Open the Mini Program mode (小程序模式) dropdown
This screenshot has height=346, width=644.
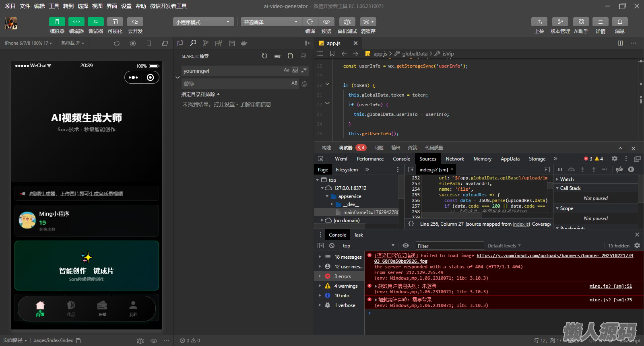click(203, 22)
